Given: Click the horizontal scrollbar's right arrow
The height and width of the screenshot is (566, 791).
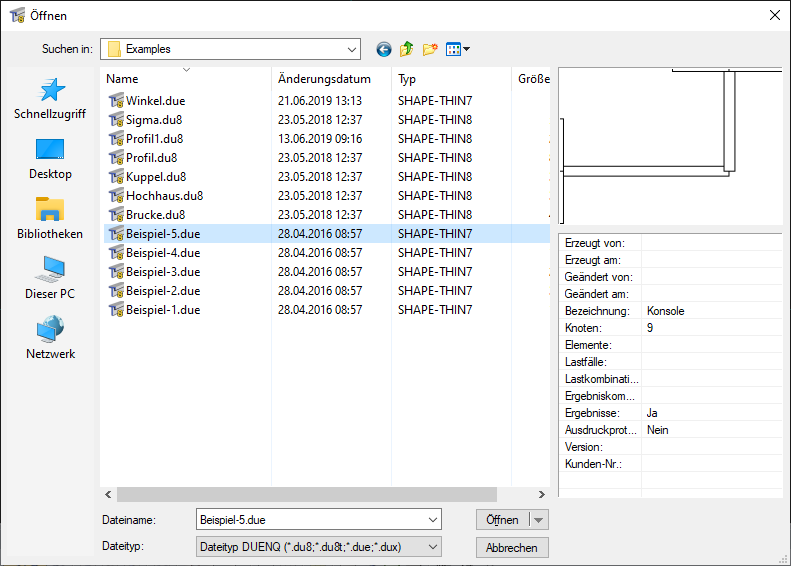Looking at the screenshot, I should coord(542,494).
